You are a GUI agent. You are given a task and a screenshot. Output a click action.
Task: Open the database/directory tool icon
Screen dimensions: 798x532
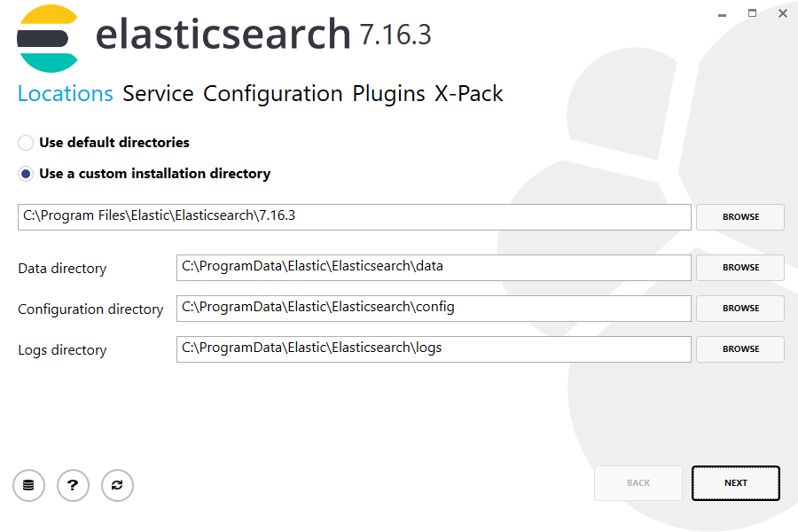[28, 485]
